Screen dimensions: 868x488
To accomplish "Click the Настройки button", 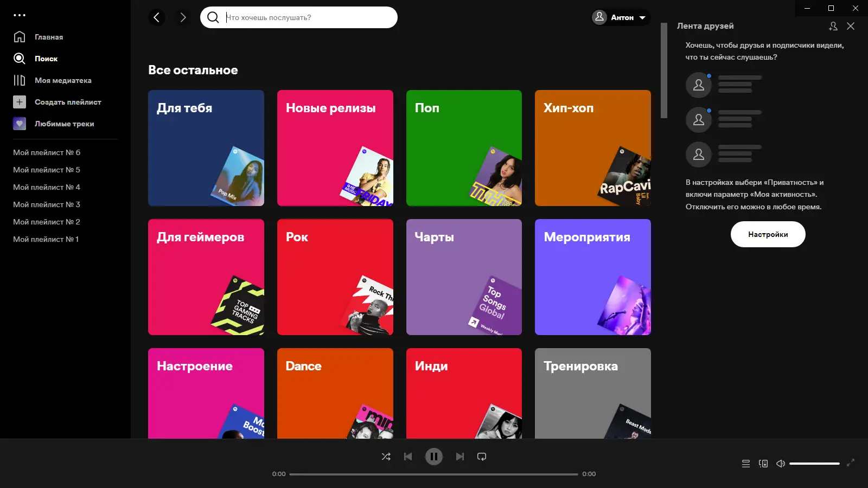I will [x=768, y=234].
